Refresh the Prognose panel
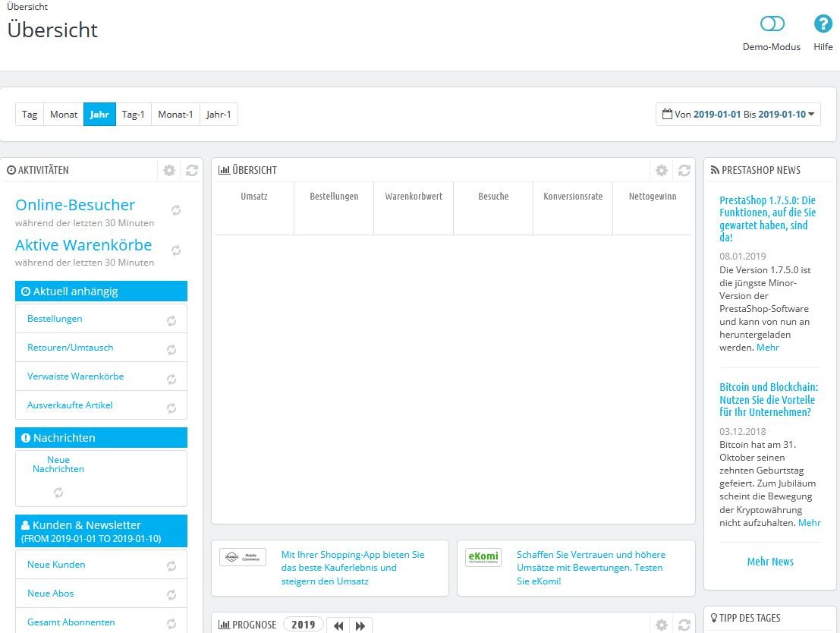 click(x=684, y=625)
